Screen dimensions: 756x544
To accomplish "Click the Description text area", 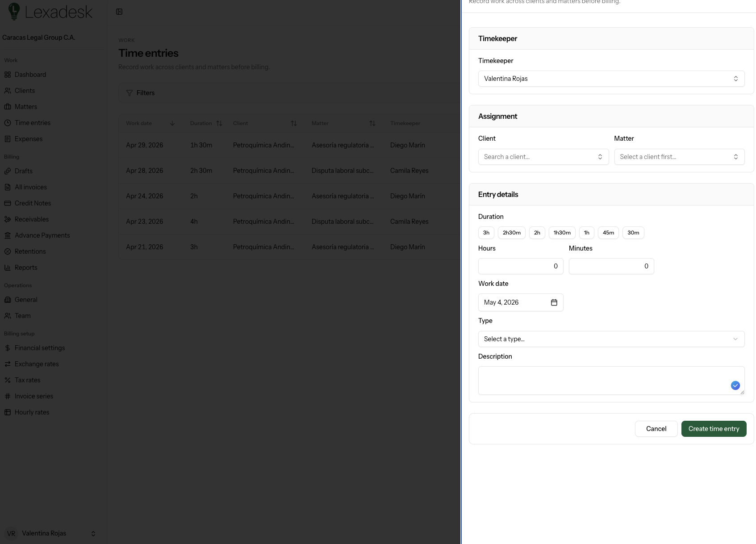I will point(611,381).
